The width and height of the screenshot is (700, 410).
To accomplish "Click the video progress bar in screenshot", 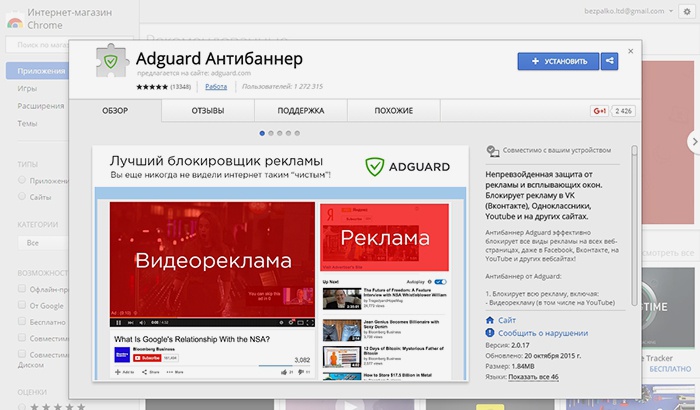I will click(x=212, y=318).
